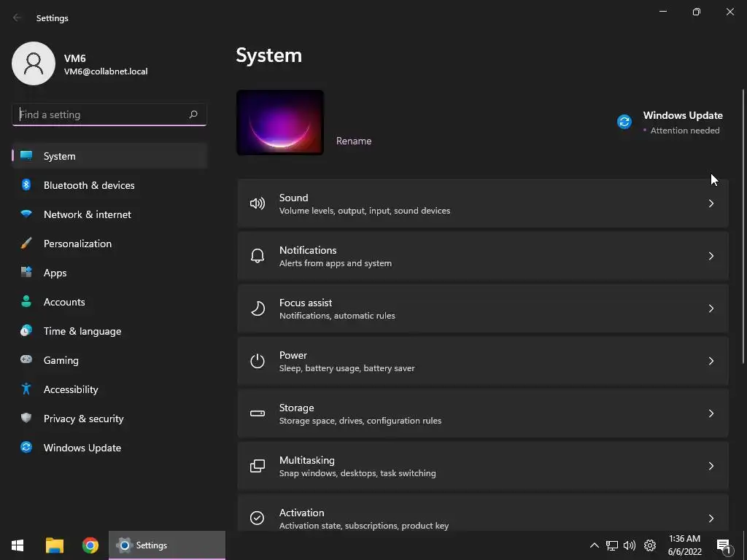Click the shield icon for Privacy & security
Image resolution: width=747 pixels, height=560 pixels.
pyautogui.click(x=26, y=418)
